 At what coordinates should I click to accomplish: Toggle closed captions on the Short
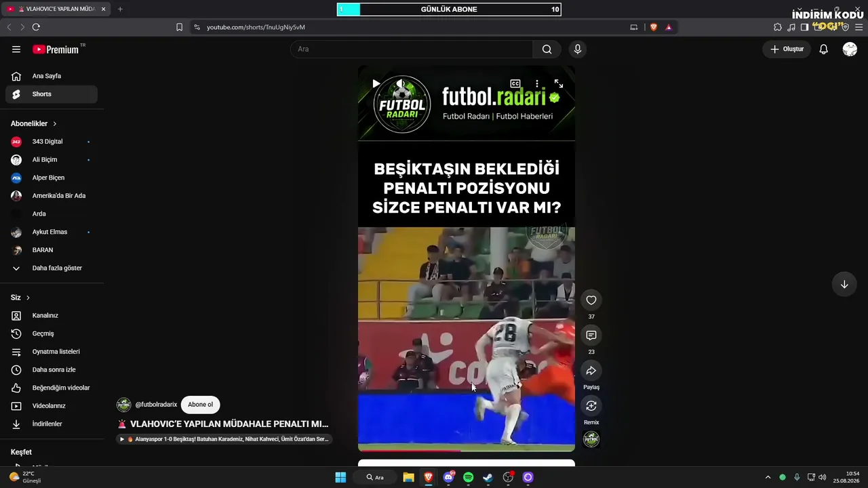(x=515, y=83)
